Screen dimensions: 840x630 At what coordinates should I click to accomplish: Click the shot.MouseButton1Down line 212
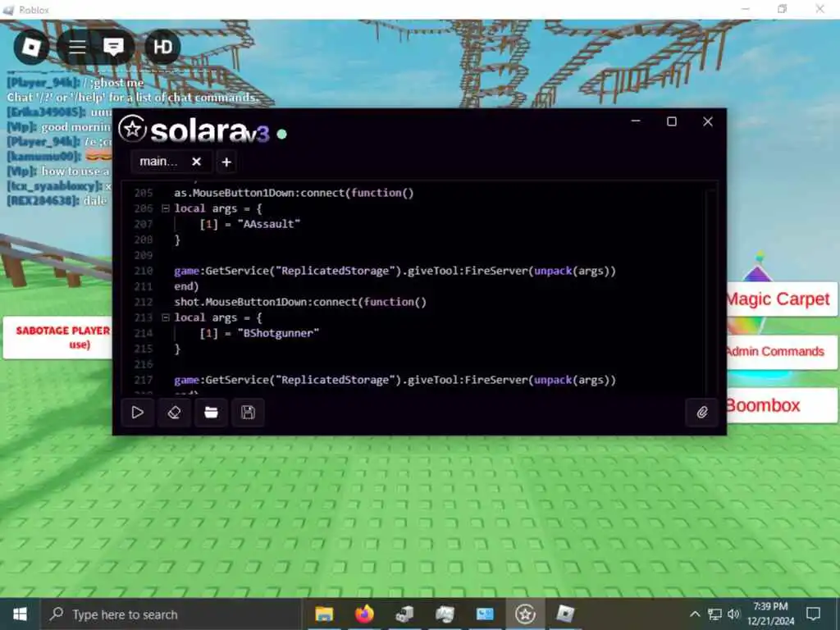(300, 302)
